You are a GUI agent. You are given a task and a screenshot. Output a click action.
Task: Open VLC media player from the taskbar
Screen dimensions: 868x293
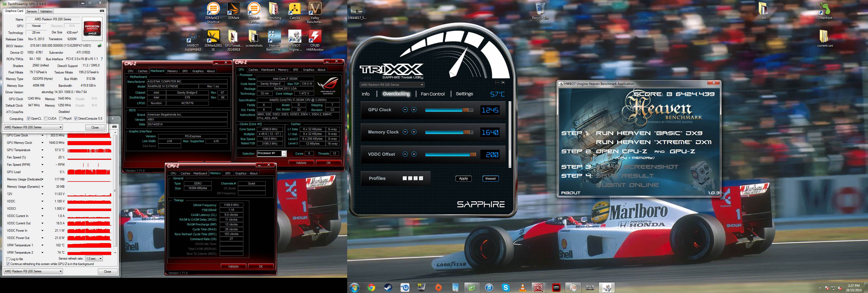(523, 288)
